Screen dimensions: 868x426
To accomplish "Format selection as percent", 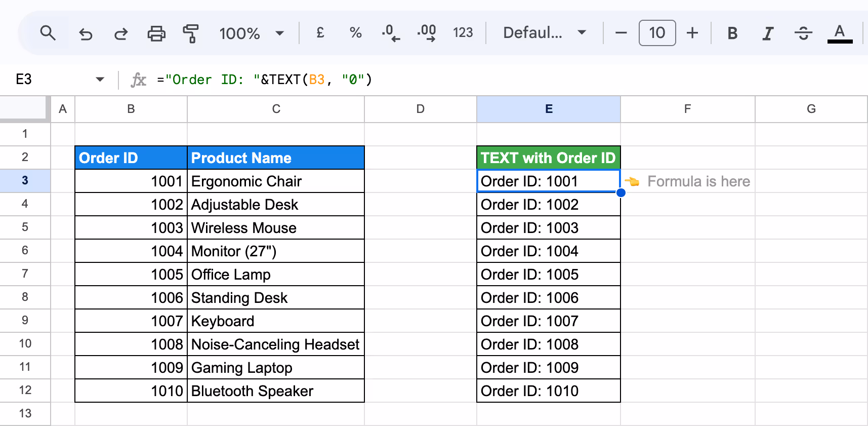I will (355, 33).
